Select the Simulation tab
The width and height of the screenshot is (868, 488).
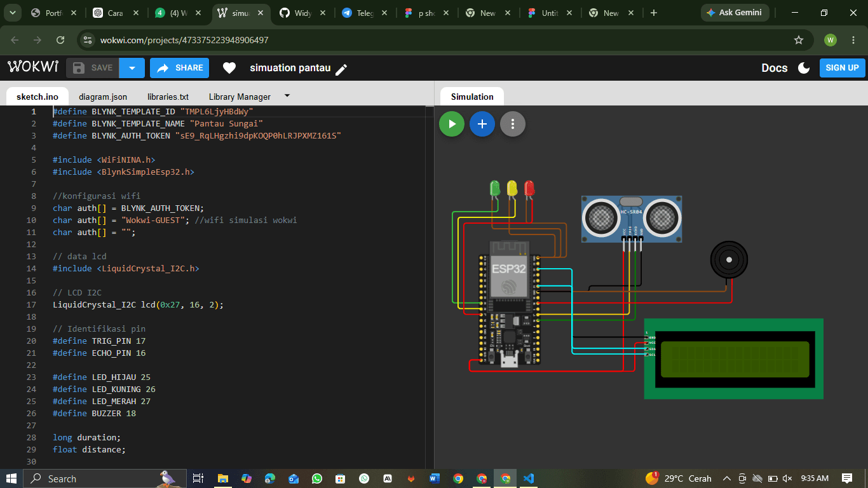point(472,97)
